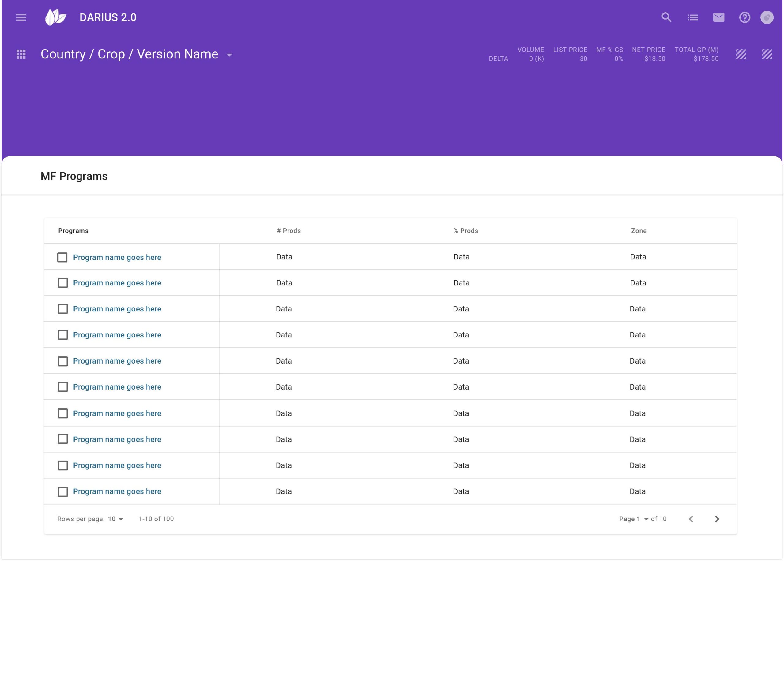Check the fifth program row checkbox
The image size is (784, 675).
tap(63, 361)
